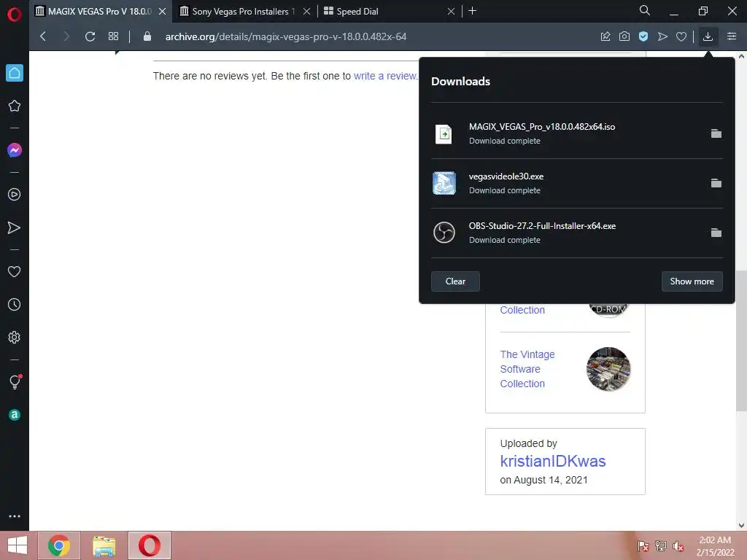Open the Player sidebar icon
This screenshot has width=747, height=560.
tap(15, 194)
